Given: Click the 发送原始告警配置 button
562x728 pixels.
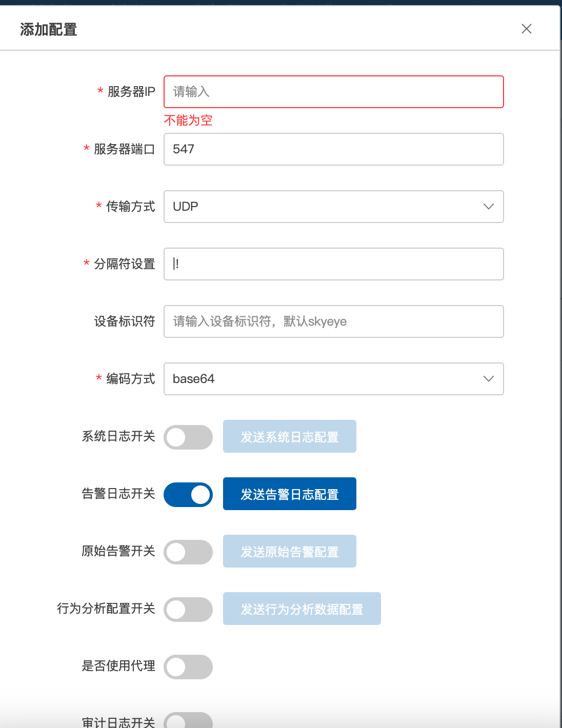Looking at the screenshot, I should point(290,552).
